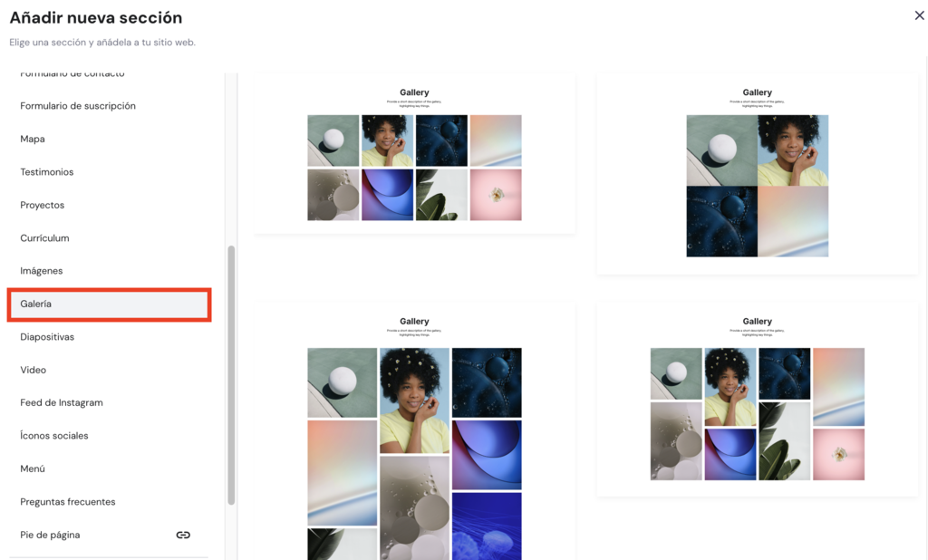Close the Añadir nueva sección dialog
This screenshot has height=560, width=928.
tap(919, 15)
